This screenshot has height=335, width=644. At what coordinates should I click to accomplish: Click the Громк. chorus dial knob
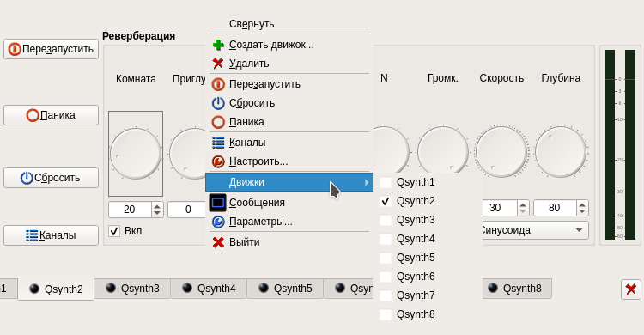[443, 149]
